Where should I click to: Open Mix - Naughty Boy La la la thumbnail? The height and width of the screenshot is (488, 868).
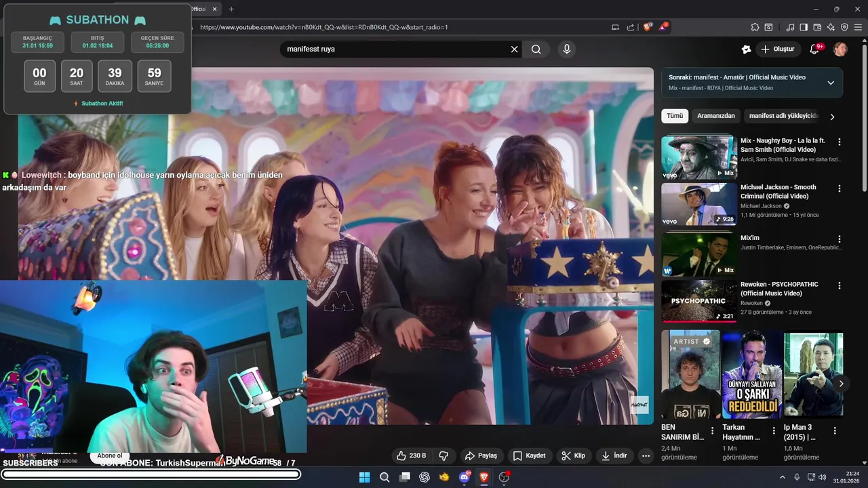[x=698, y=157]
